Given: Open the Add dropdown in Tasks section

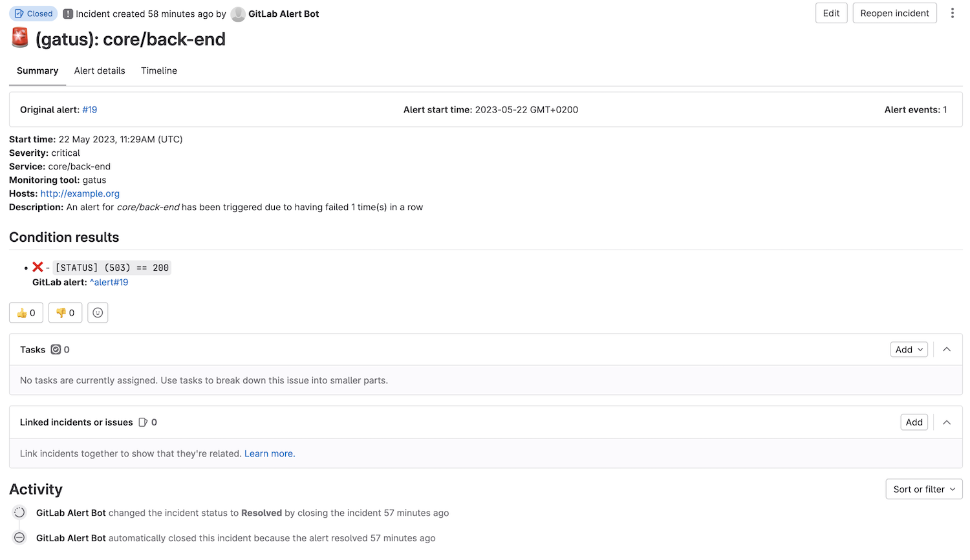Looking at the screenshot, I should pos(909,349).
